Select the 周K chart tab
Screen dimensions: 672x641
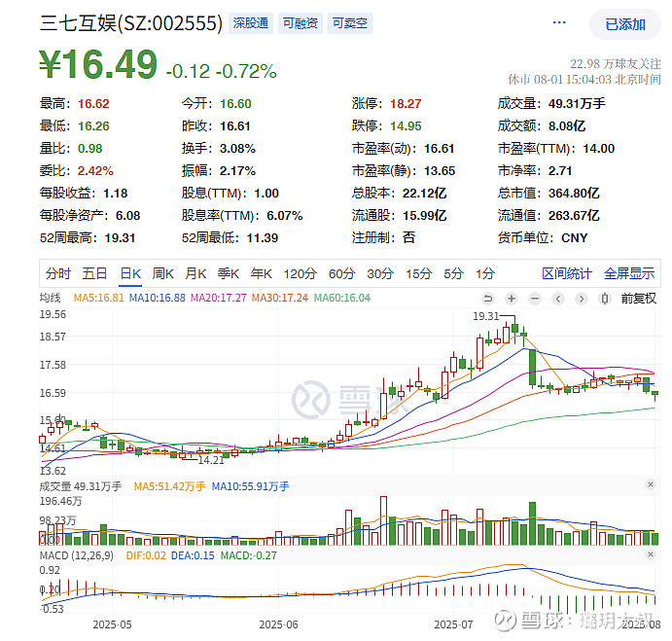[x=162, y=273]
